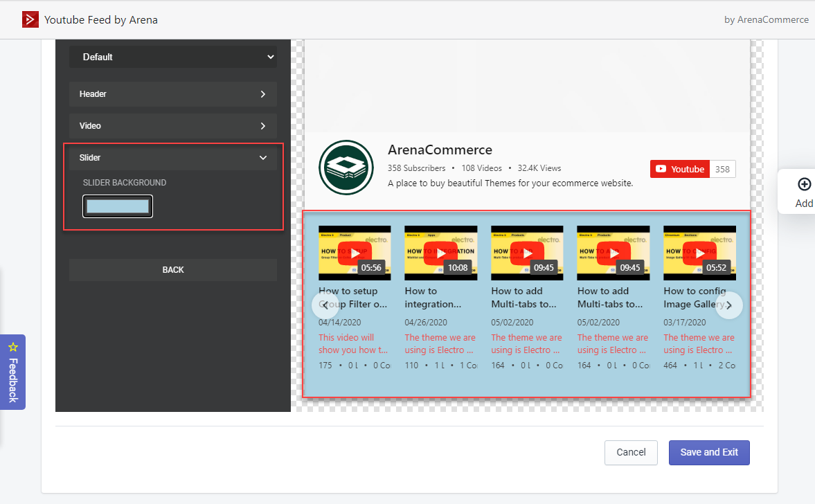Click description 'This video will show you how'
The width and height of the screenshot is (815, 504).
[x=353, y=343]
